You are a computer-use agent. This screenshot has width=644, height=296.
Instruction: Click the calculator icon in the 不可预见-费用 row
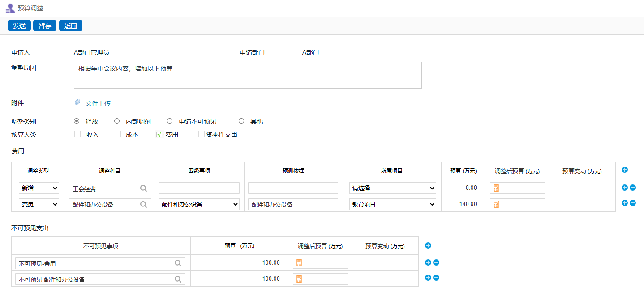(x=299, y=263)
